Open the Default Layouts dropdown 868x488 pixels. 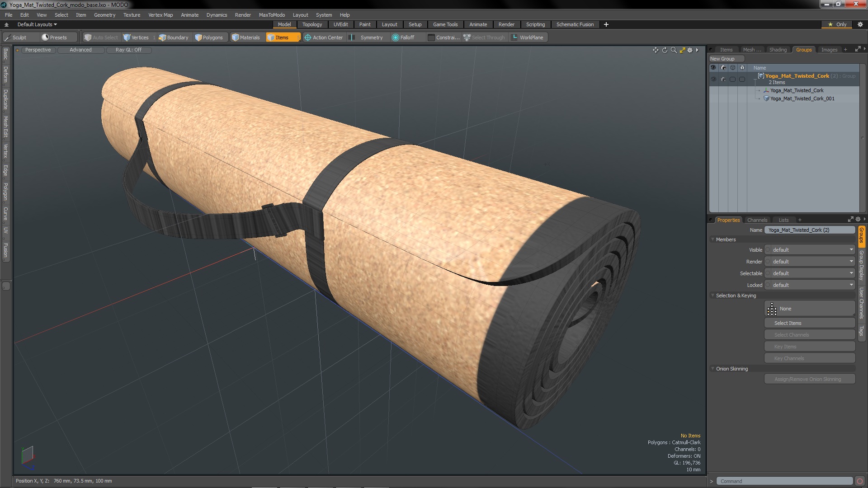37,24
